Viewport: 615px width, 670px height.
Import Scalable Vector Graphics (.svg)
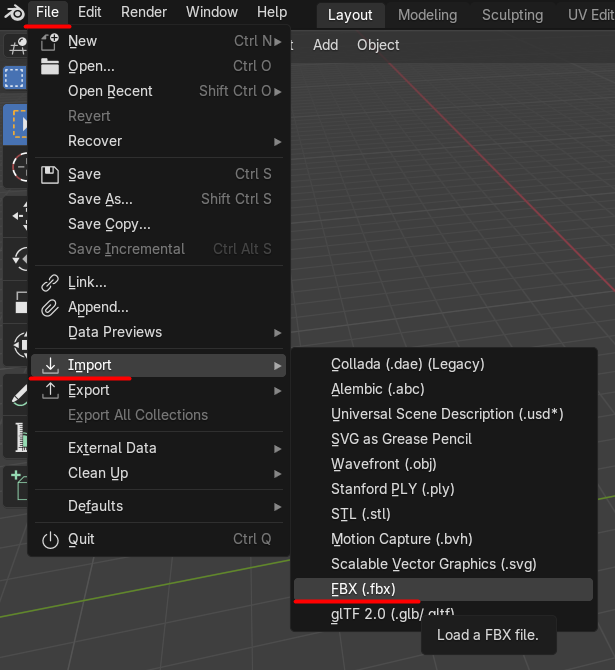(x=443, y=564)
